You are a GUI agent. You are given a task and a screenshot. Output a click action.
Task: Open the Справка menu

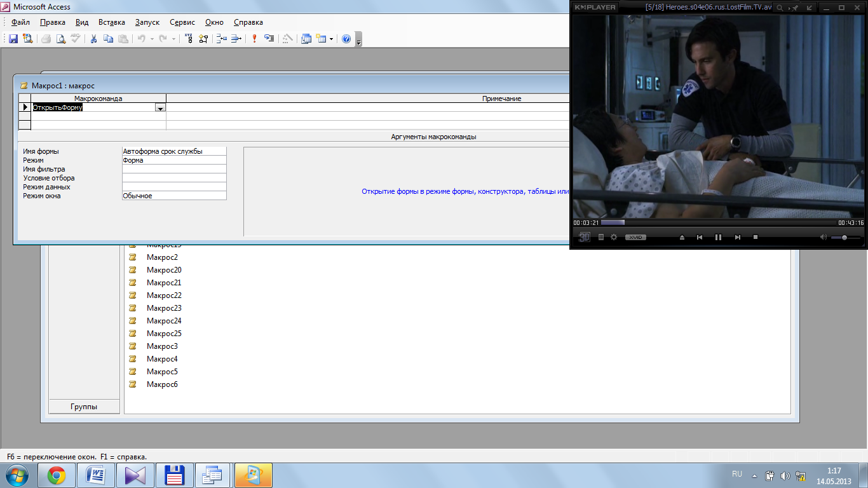248,22
